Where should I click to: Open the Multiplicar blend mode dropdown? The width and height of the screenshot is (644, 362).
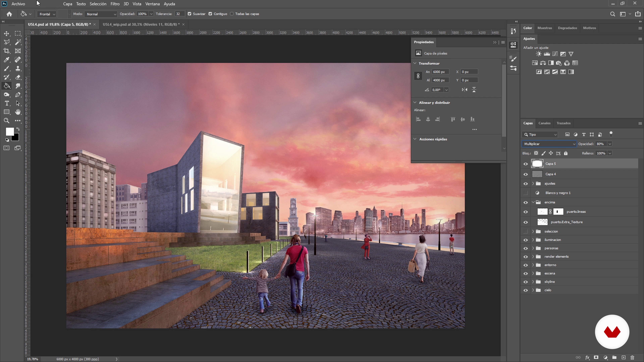pos(549,144)
